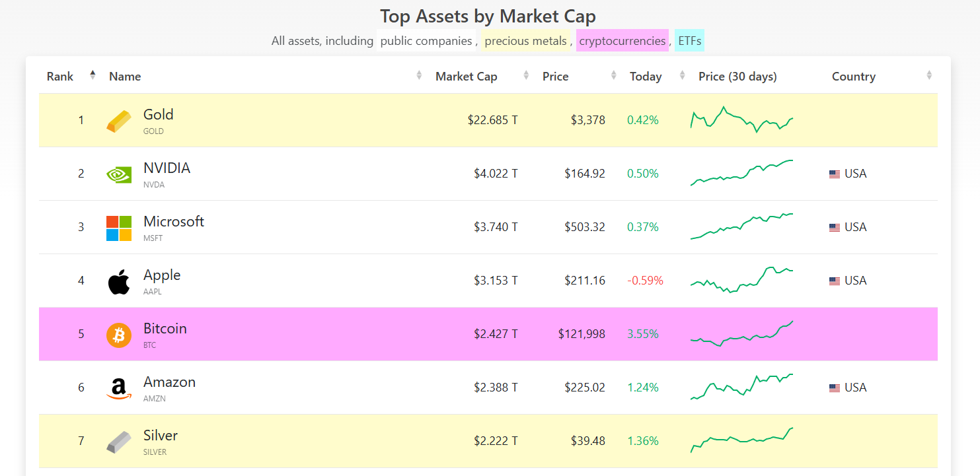Toggle the public companies filter
Screen dimensions: 980x476
tap(426, 41)
